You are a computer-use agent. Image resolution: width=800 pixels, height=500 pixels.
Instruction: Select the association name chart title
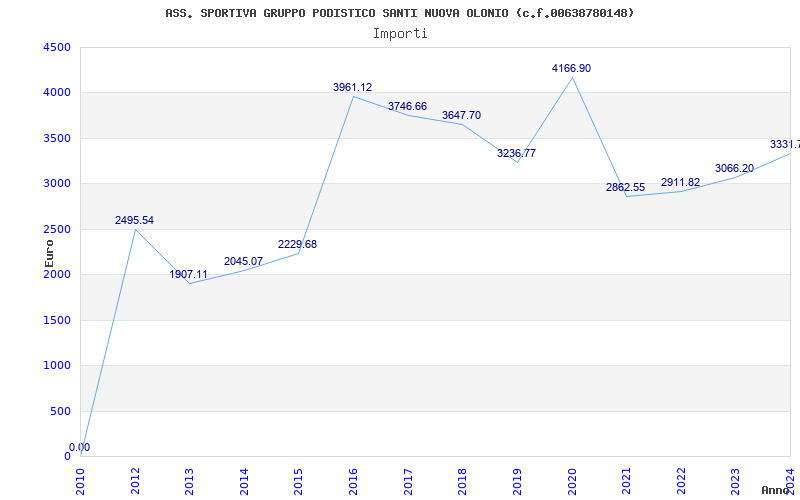(400, 13)
